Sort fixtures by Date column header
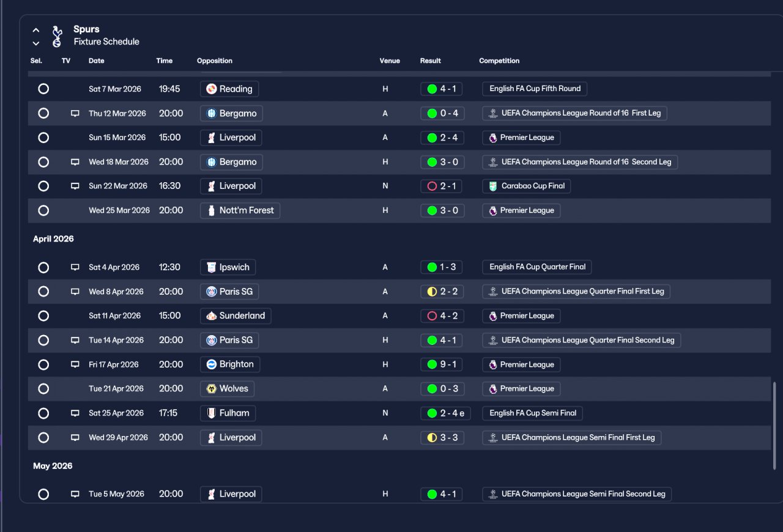Image resolution: width=783 pixels, height=532 pixels. pos(97,61)
